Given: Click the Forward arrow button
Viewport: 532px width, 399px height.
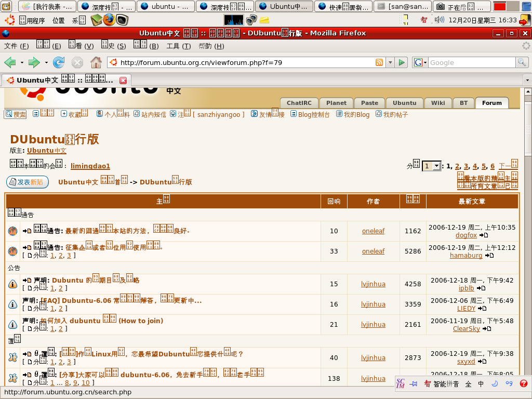Looking at the screenshot, I should (34, 62).
